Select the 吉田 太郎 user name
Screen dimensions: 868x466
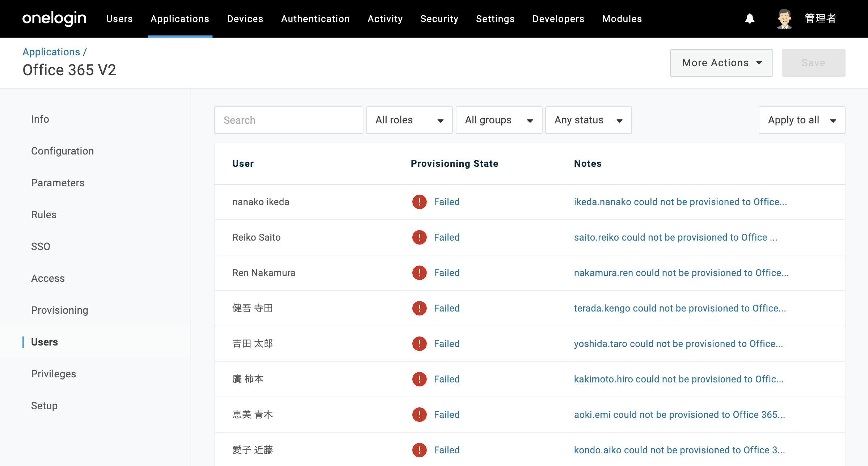click(253, 344)
